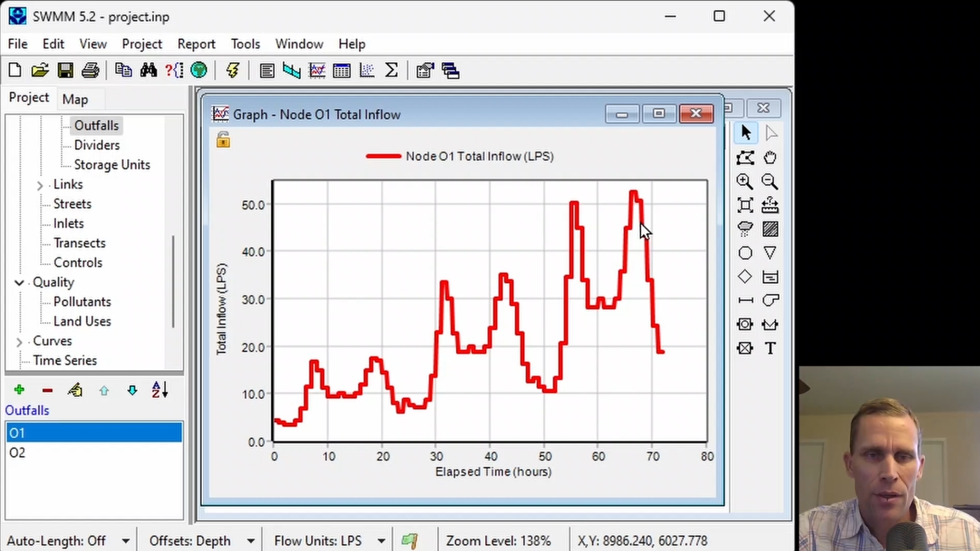
Task: Sort objects with the A-Z icon
Action: 160,390
